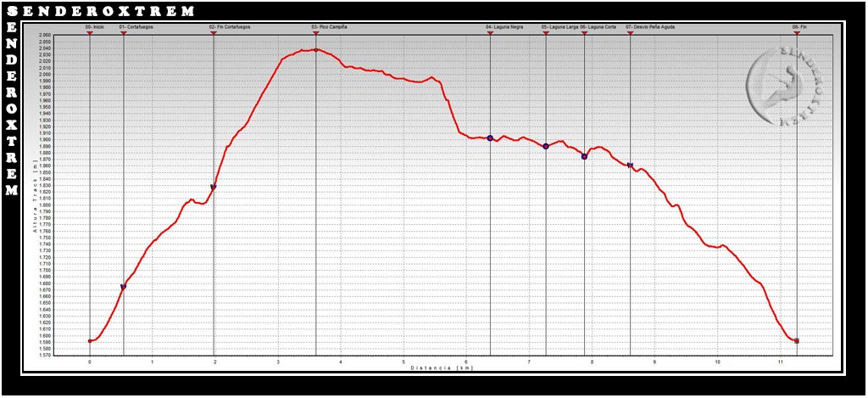The width and height of the screenshot is (868, 398).
Task: Click the Fin end point icon on the curve
Action: pos(797,341)
